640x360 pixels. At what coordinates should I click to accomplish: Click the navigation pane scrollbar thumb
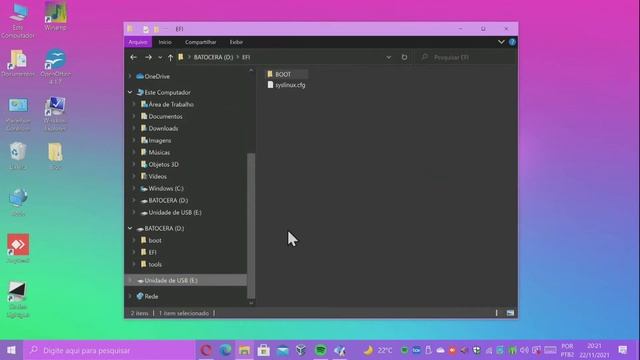click(x=251, y=225)
